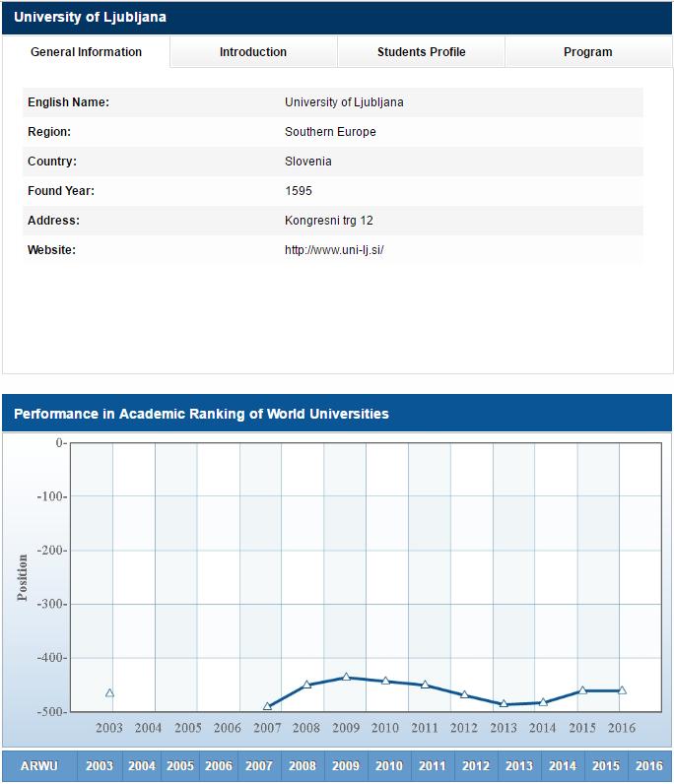This screenshot has width=674, height=784.
Task: Select the 2015 column header in ARWU table
Action: (x=606, y=765)
